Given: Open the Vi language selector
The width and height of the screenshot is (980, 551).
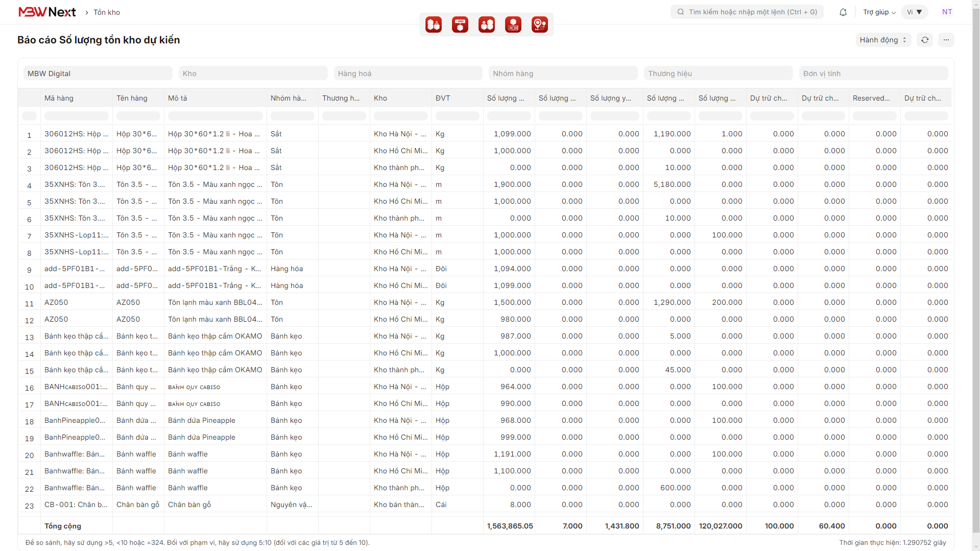Looking at the screenshot, I should (914, 12).
